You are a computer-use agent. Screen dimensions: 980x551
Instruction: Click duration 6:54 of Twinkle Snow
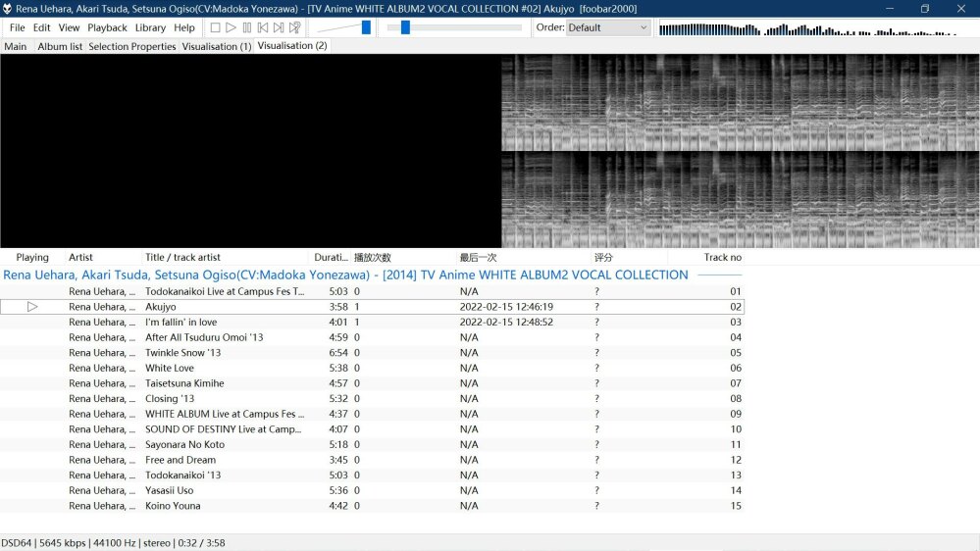click(338, 353)
